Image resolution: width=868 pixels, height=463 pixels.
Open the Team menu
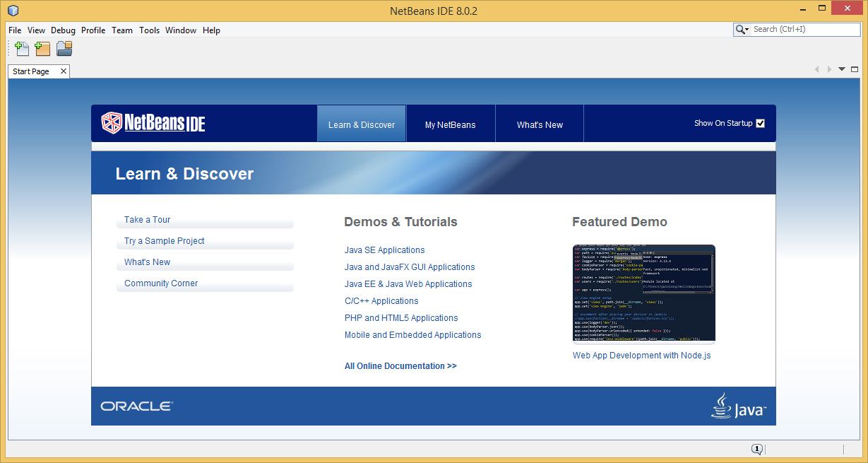click(122, 30)
